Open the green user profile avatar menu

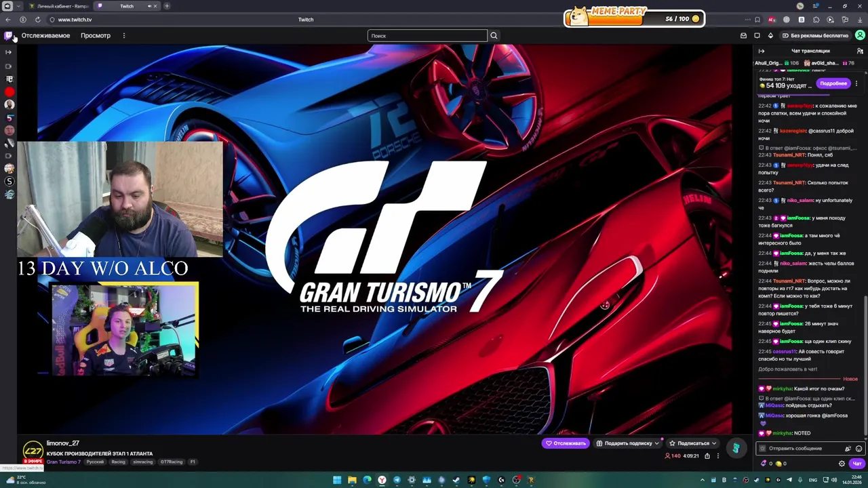860,35
